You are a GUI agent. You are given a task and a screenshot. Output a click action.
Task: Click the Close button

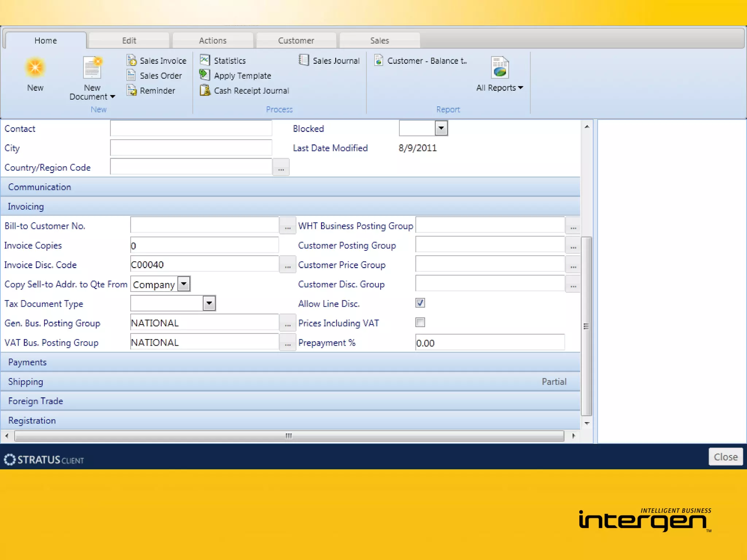(725, 457)
